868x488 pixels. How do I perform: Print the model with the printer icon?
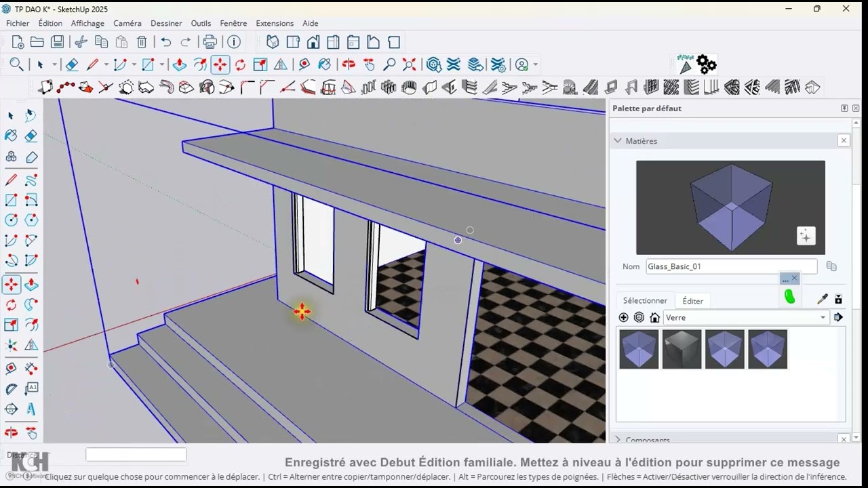point(210,42)
